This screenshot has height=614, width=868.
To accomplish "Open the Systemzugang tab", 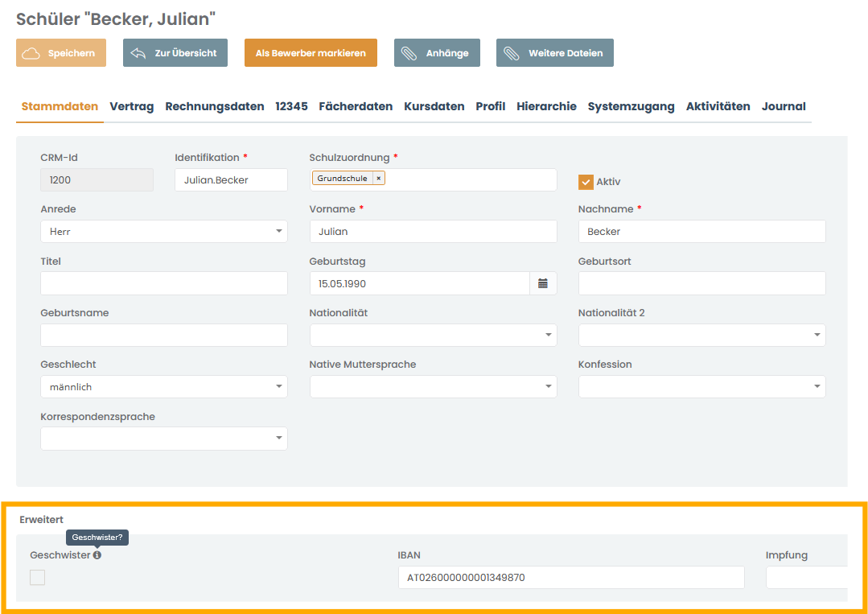I will tap(631, 106).
